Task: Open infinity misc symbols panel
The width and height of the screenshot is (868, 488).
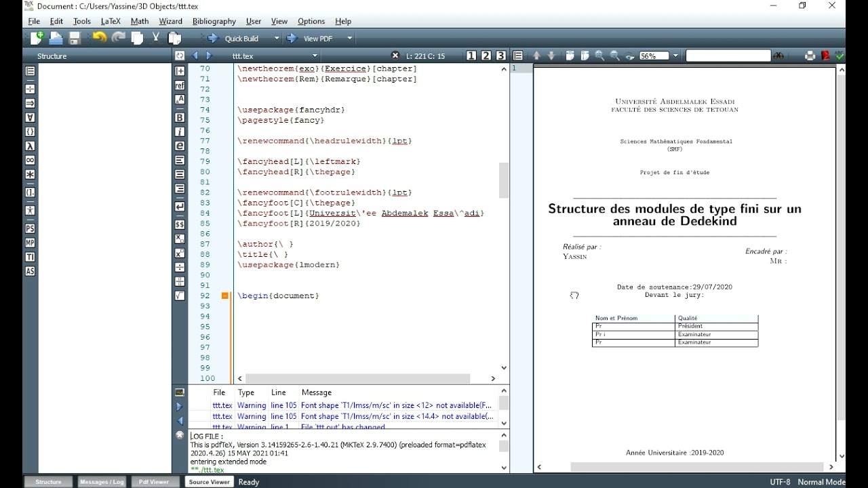Action: (x=30, y=160)
